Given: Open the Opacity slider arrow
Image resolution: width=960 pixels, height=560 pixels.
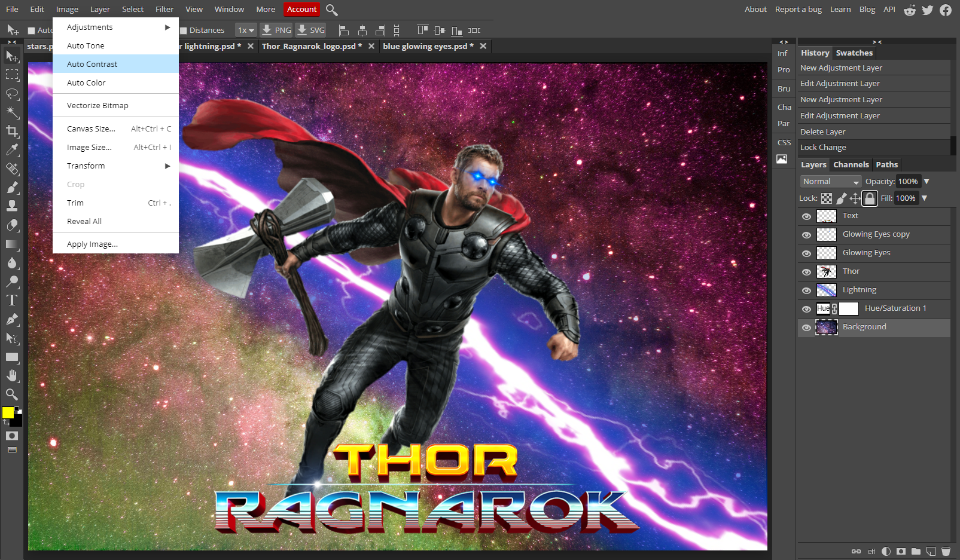Looking at the screenshot, I should click(927, 182).
